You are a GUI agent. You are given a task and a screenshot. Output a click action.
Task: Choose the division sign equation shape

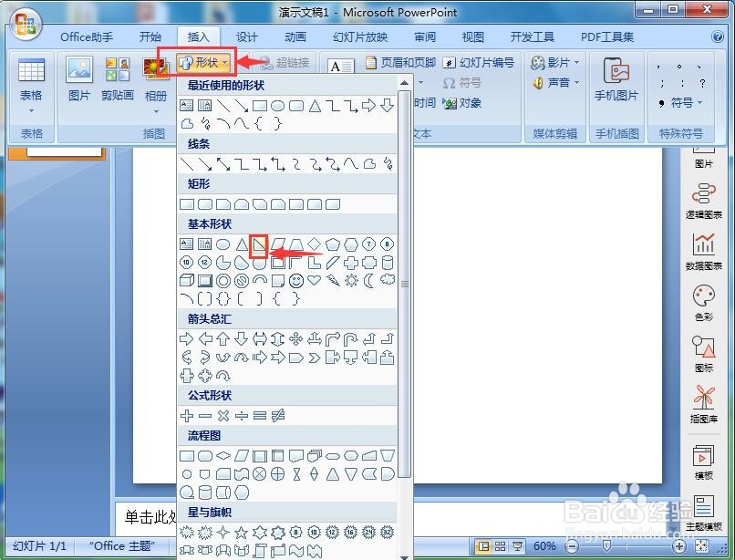pos(242,416)
